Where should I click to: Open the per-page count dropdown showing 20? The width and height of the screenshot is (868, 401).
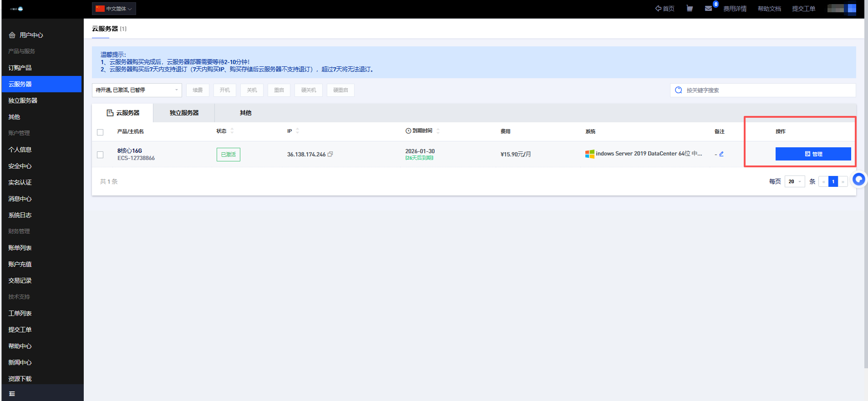click(x=795, y=181)
